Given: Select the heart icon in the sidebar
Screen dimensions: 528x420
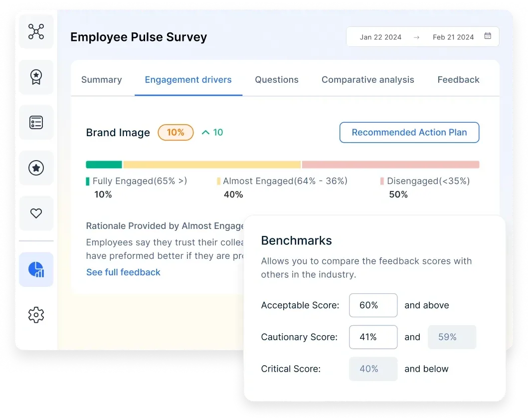Looking at the screenshot, I should tap(36, 213).
